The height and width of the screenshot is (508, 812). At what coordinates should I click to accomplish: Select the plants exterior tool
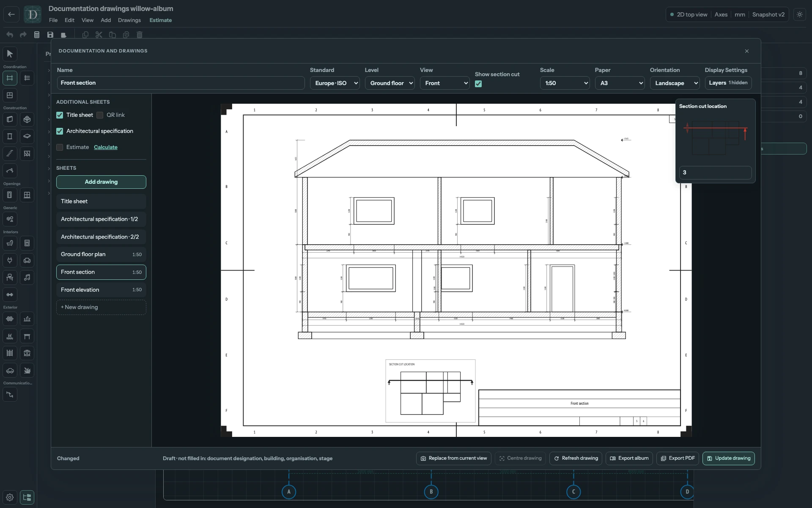27,370
